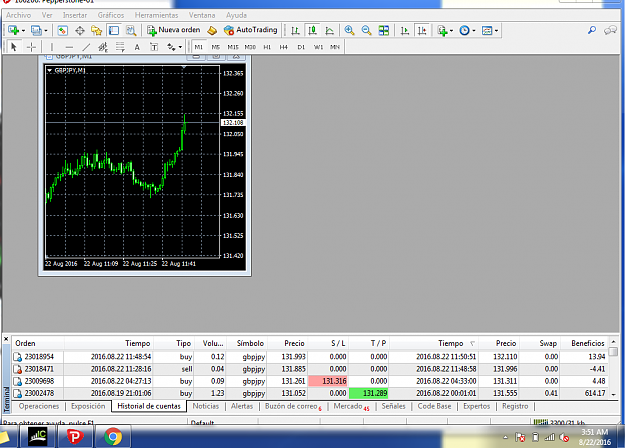Select the equidistant channel tool

point(103,47)
